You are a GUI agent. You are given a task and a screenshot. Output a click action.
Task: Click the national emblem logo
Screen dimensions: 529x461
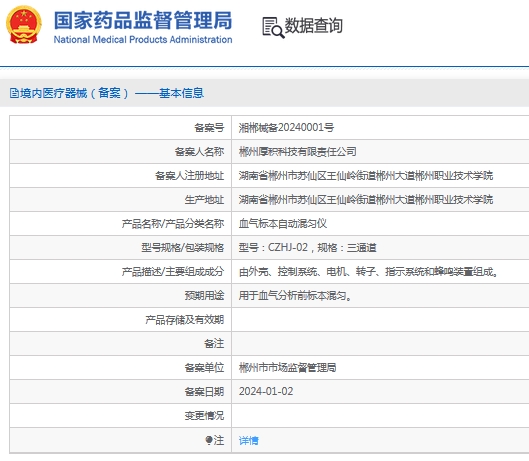coord(24,25)
